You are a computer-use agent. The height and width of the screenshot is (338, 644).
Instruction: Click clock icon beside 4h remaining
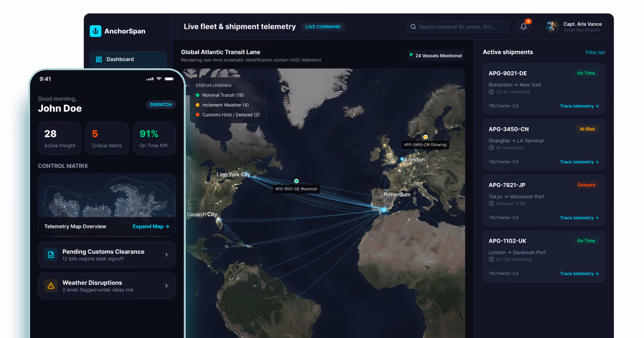tap(491, 148)
